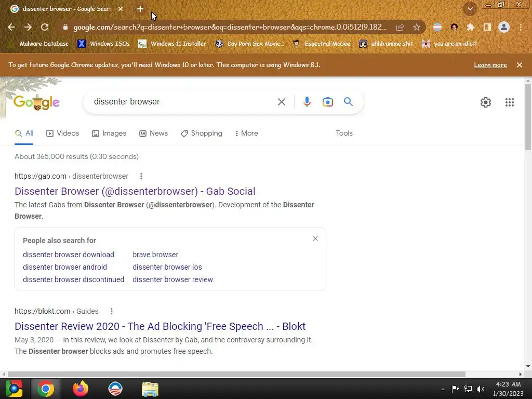Open the 'you are an idiot!' bookmark
The width and height of the screenshot is (532, 399).
(x=449, y=44)
